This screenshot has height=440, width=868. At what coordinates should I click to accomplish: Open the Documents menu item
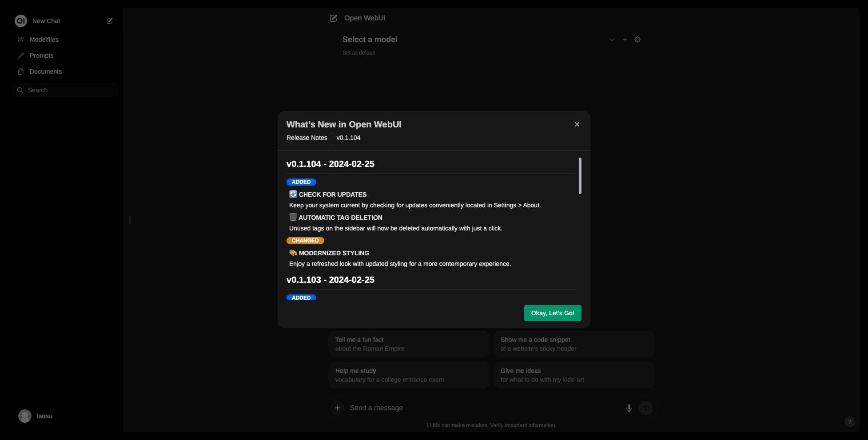click(x=45, y=71)
